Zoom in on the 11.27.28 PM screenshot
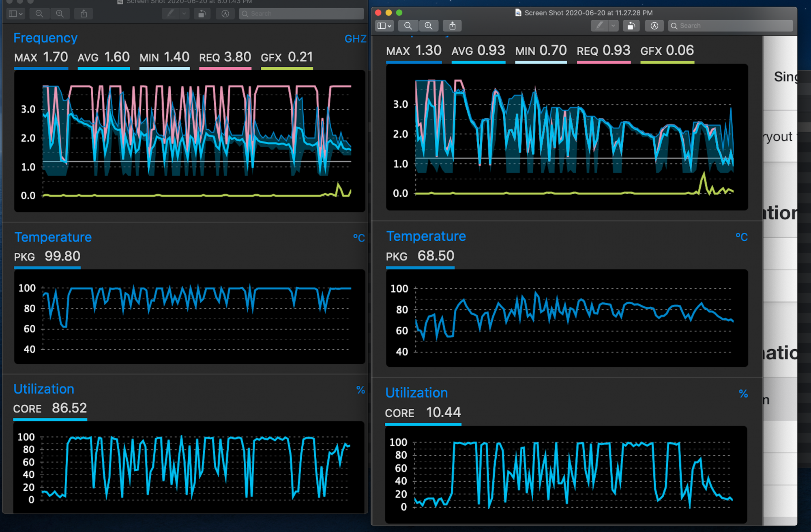811x532 pixels. pyautogui.click(x=429, y=26)
